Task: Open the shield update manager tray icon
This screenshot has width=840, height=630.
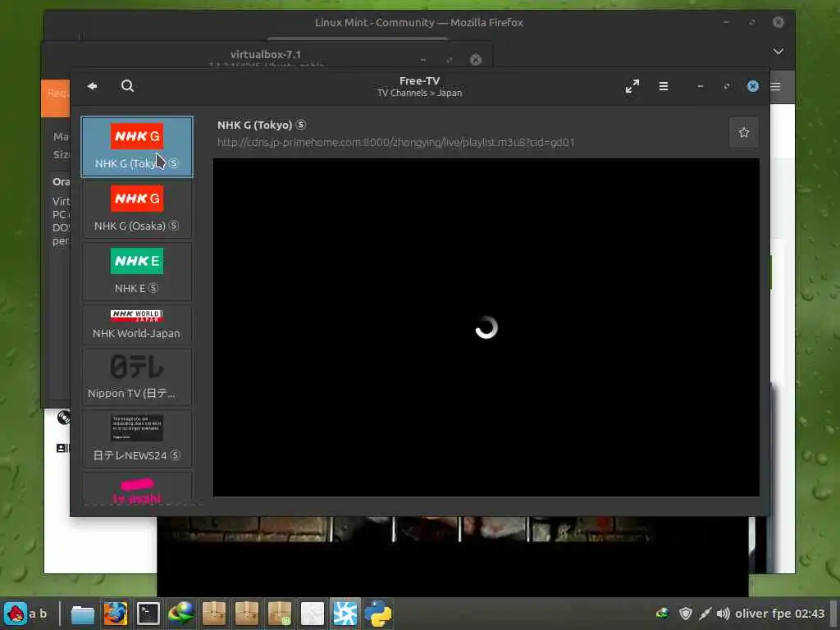Action: 686,614
